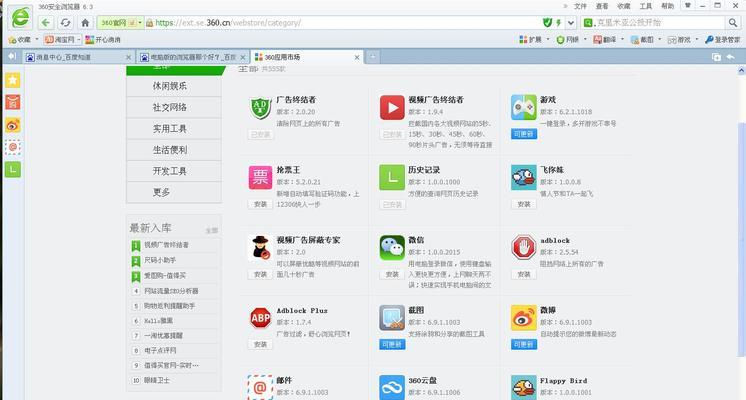Viewport: 746px width, 400px height.
Task: Click the 截图 screenshot app icon
Action: pos(392,318)
